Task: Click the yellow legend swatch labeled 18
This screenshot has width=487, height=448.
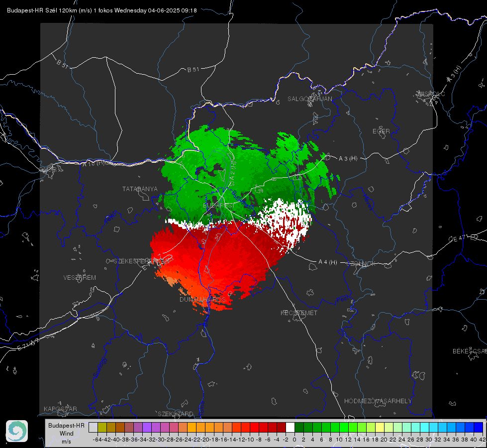Action: (380, 427)
